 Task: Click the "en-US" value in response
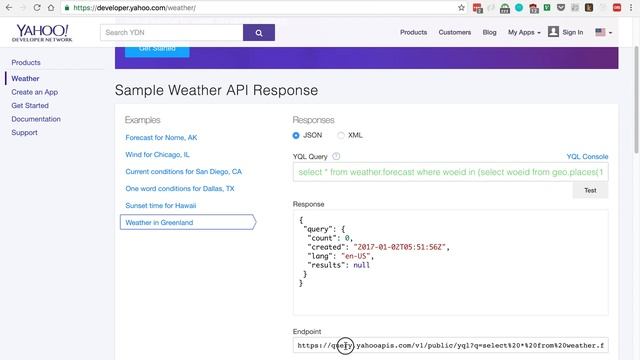(x=357, y=256)
